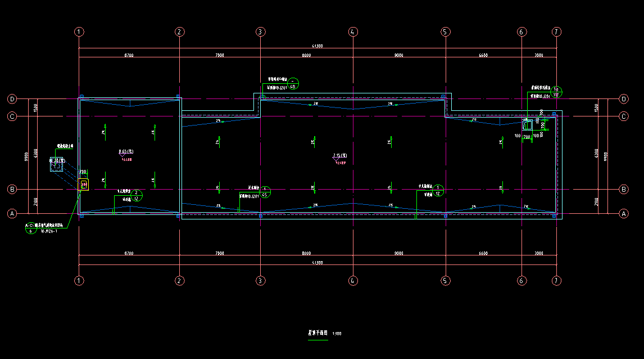Select the 7.15 elevation marker

(x=339, y=155)
